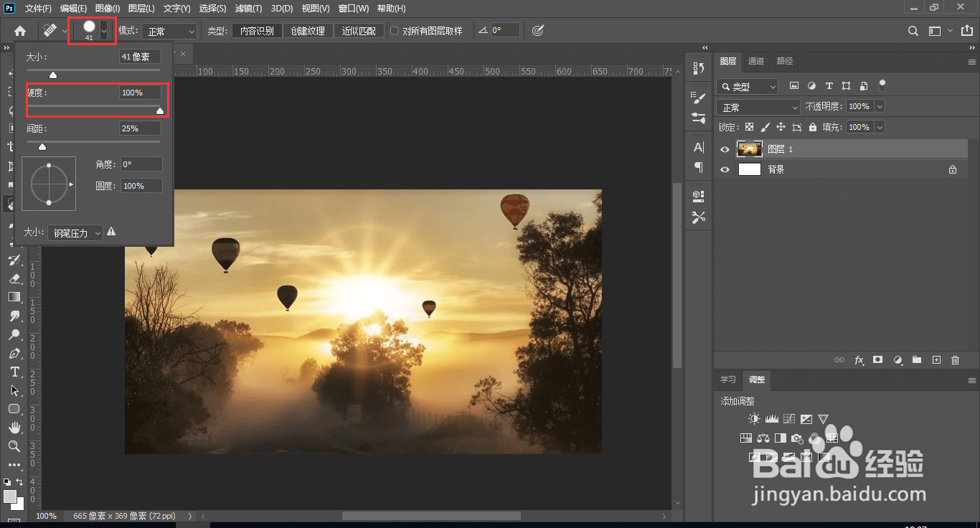Open the 填充 fill dropdown arrow
This screenshot has height=528, width=980.
pyautogui.click(x=880, y=127)
